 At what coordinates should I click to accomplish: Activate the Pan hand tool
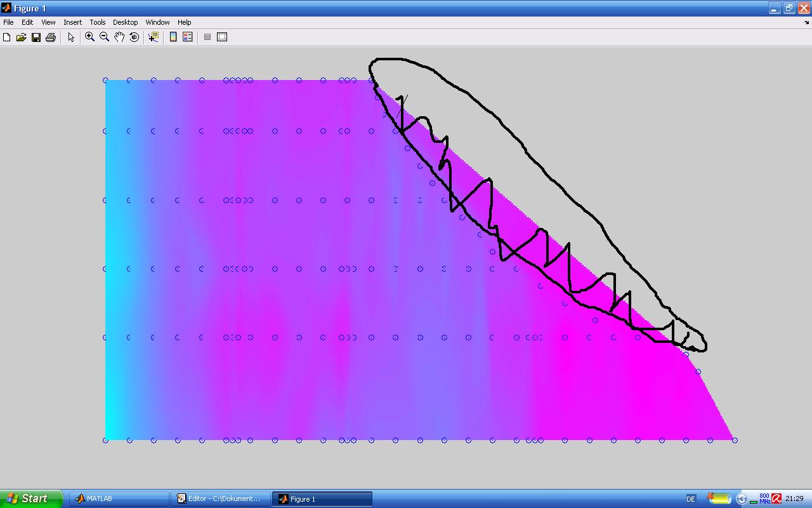pos(119,37)
